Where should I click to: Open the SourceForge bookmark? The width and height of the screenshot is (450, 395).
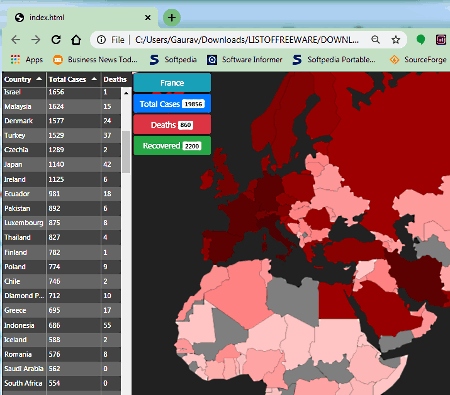point(418,60)
